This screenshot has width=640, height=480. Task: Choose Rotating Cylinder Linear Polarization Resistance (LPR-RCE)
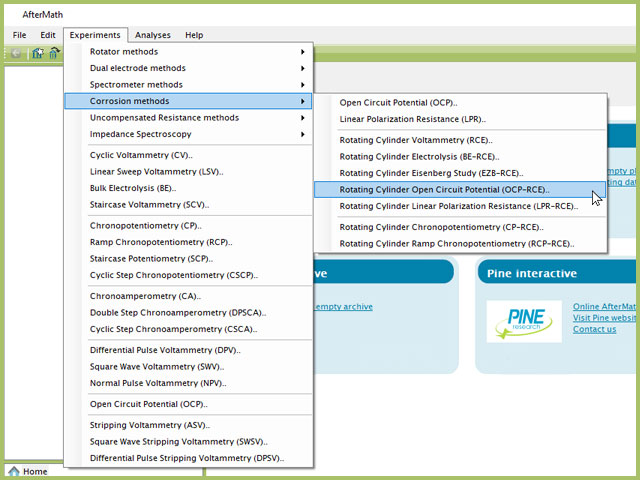coord(460,207)
